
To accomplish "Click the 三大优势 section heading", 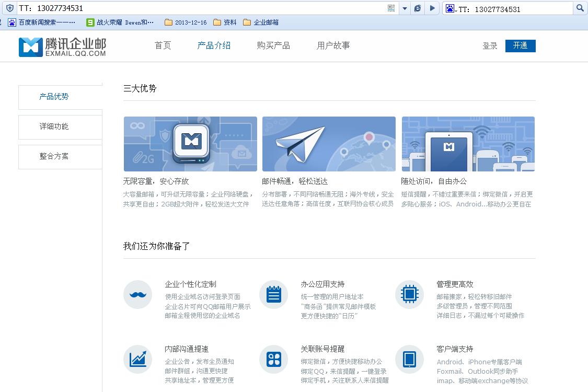I will point(140,88).
